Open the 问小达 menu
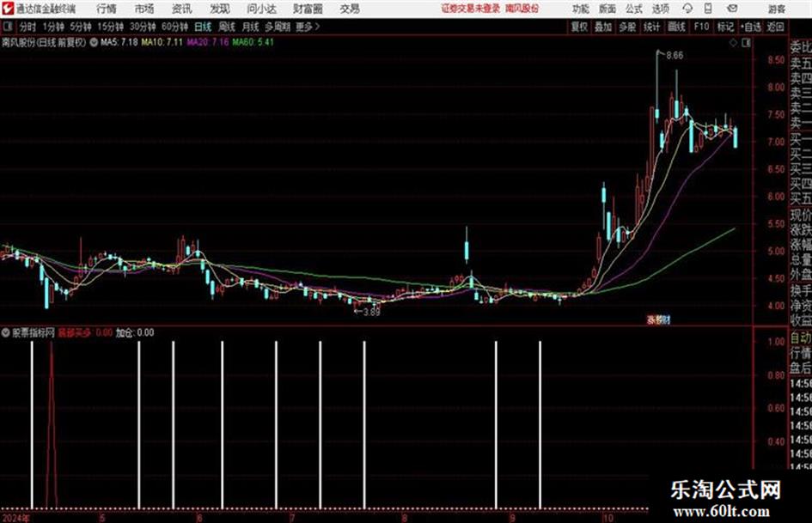This screenshot has width=812, height=523. 261,9
